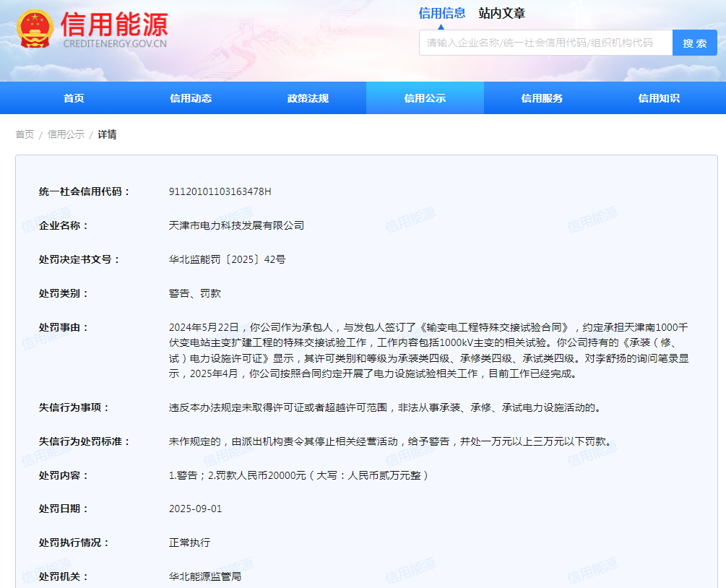726x588 pixels.
Task: Open 信用动态 navigation menu item
Action: pyautogui.click(x=191, y=98)
